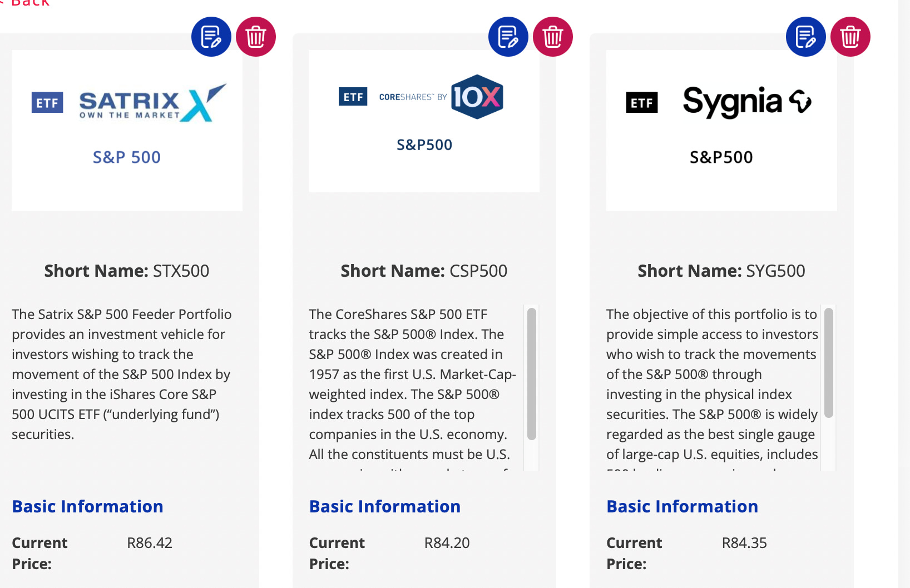This screenshot has height=588, width=910.
Task: Click the Satrix S&P 500 logo image
Action: [x=127, y=131]
